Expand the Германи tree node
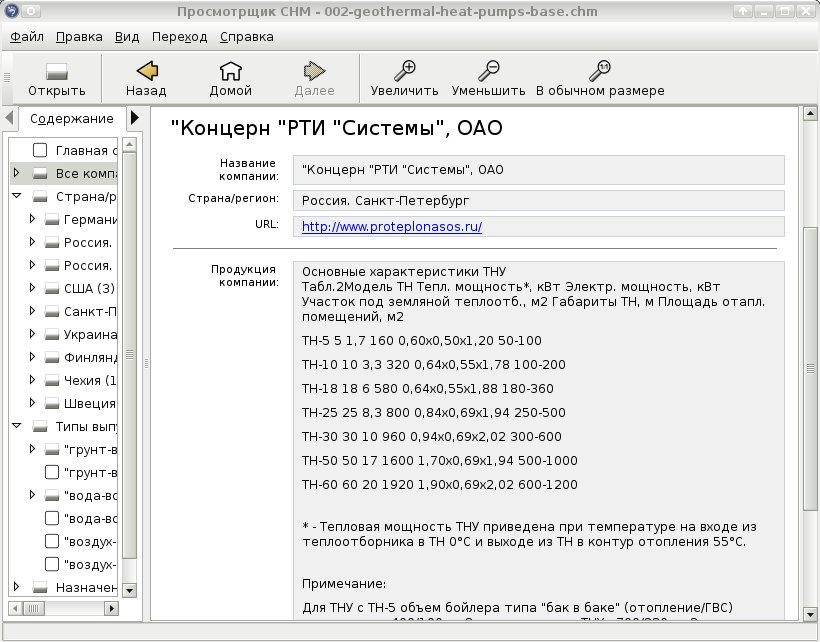This screenshot has width=820, height=642. (x=32, y=219)
